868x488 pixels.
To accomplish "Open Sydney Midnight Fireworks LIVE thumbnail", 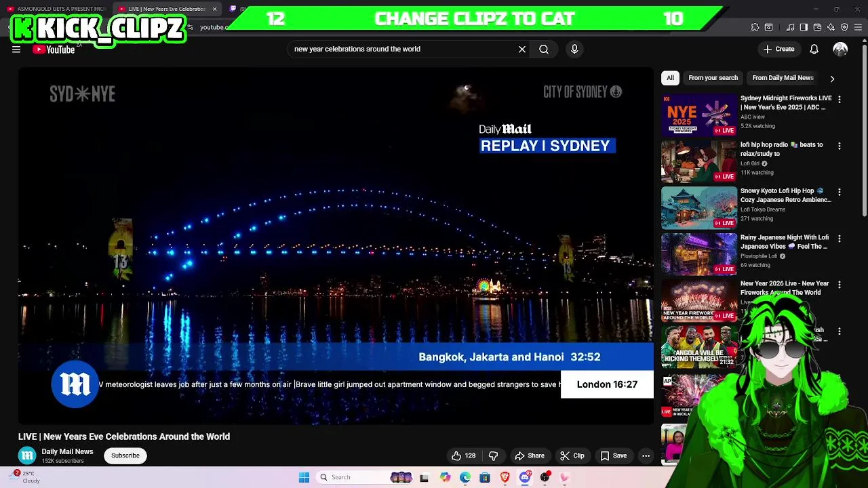I will pos(699,115).
